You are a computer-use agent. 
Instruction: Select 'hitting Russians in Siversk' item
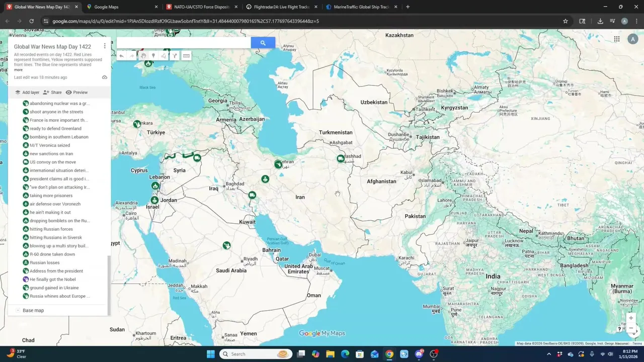[x=55, y=237]
